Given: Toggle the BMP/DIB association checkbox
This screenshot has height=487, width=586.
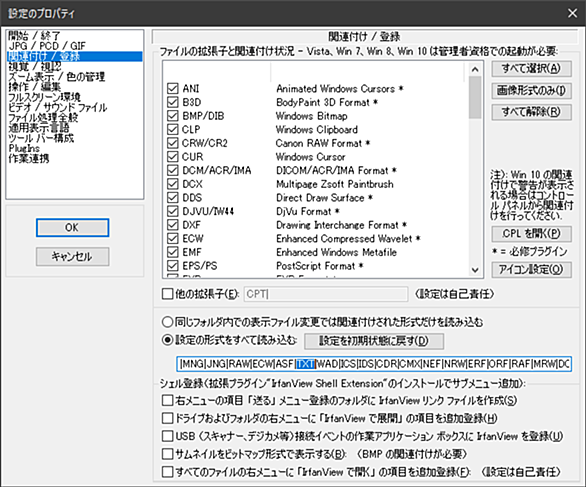Looking at the screenshot, I should (172, 116).
